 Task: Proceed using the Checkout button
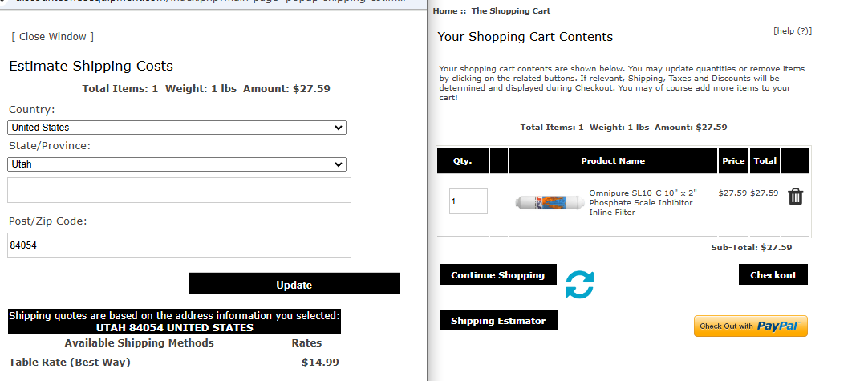tap(773, 275)
